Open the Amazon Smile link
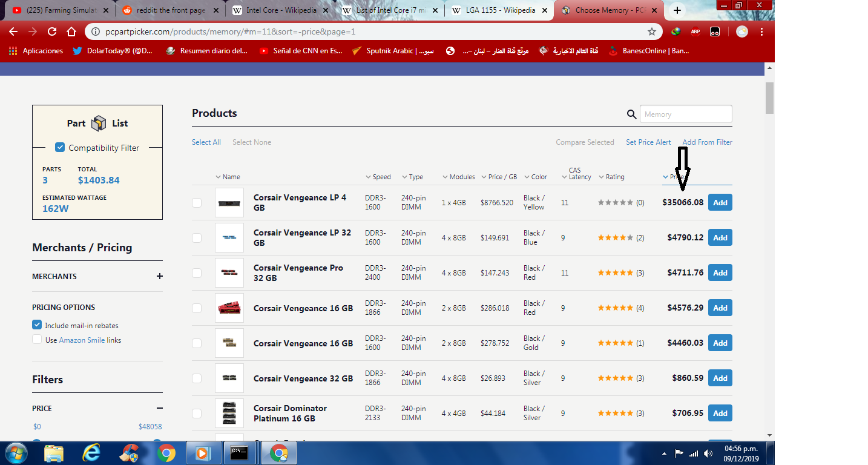The height and width of the screenshot is (465, 868). tap(82, 340)
